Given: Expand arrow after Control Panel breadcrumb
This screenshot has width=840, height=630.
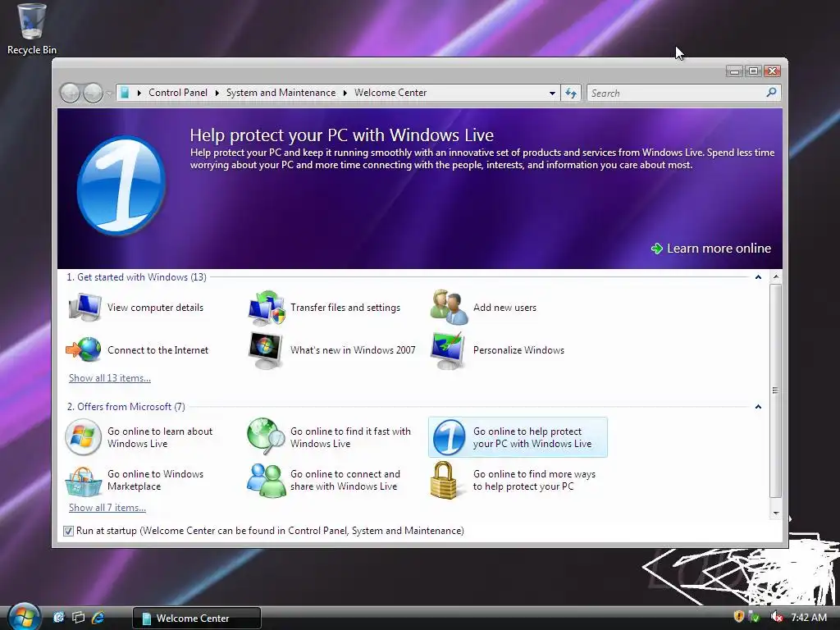Looking at the screenshot, I should pyautogui.click(x=217, y=93).
